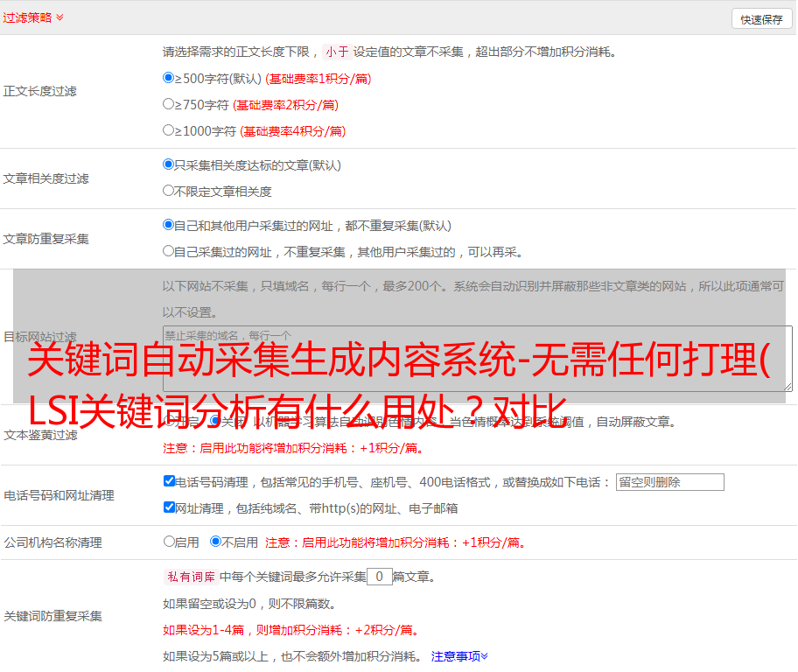The height and width of the screenshot is (672, 798).
Task: Click the text area resize handle corner
Action: coord(787,386)
